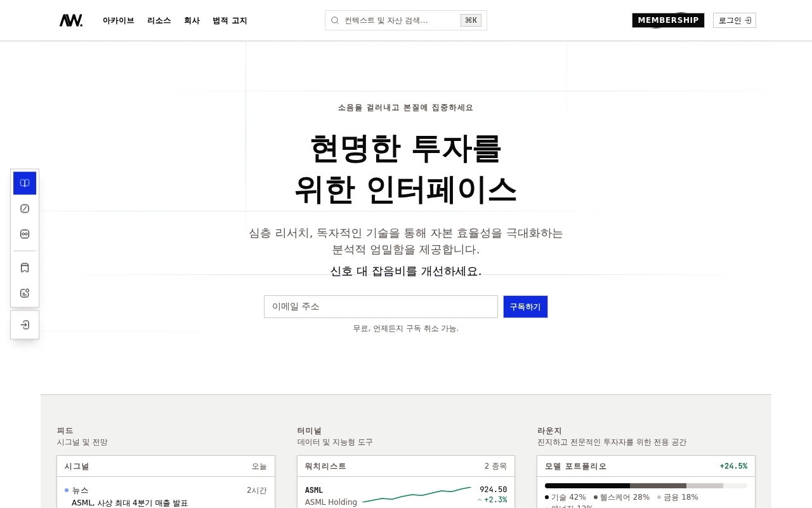Click the 뉴스 tag with blue dot
The width and height of the screenshot is (812, 508).
(77, 490)
